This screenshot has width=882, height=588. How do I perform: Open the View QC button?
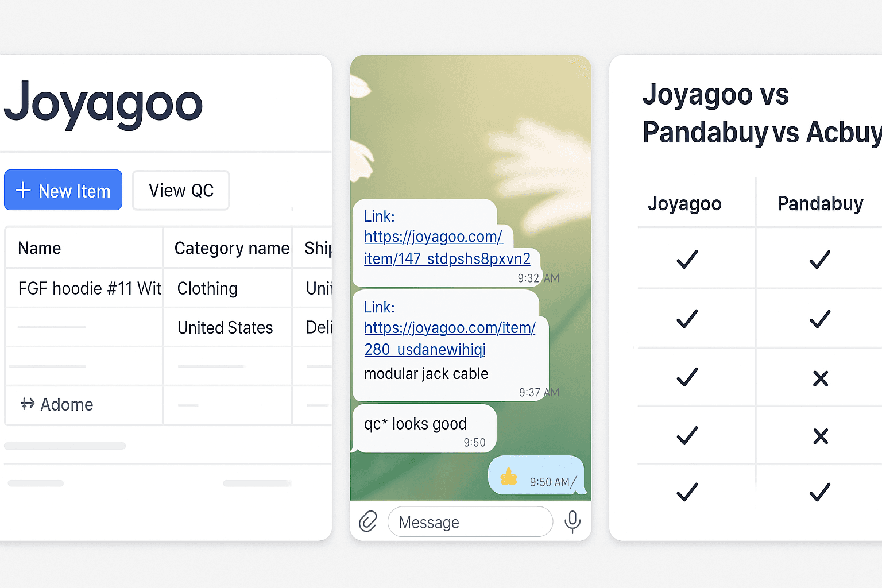point(181,191)
